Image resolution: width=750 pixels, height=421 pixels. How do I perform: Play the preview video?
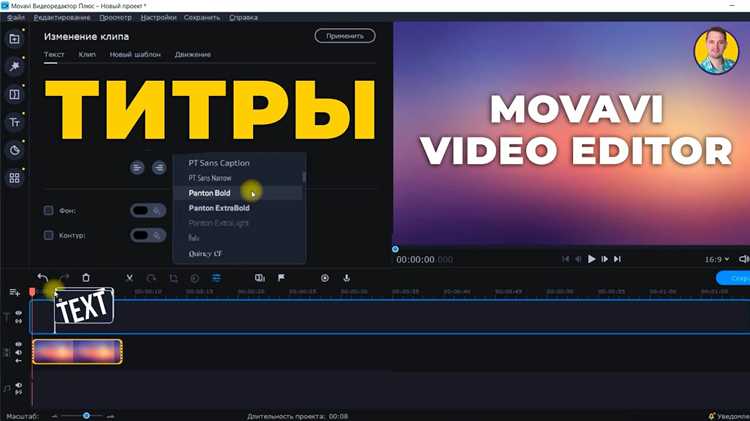click(592, 259)
